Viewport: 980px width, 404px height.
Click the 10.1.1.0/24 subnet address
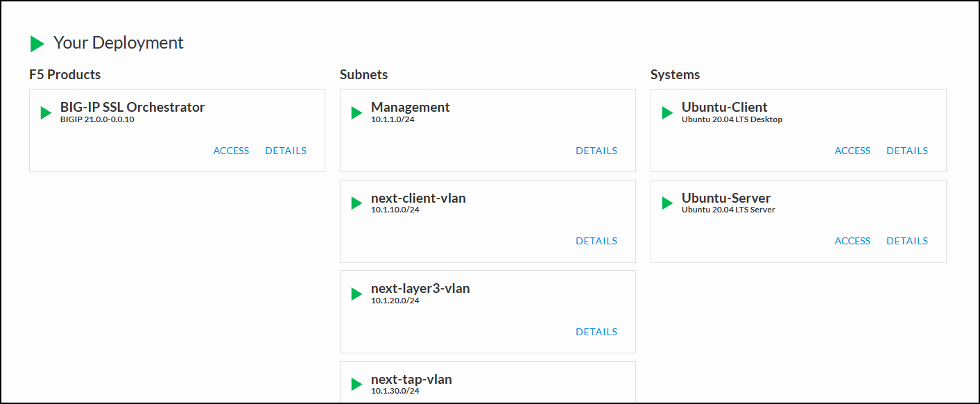(x=393, y=119)
